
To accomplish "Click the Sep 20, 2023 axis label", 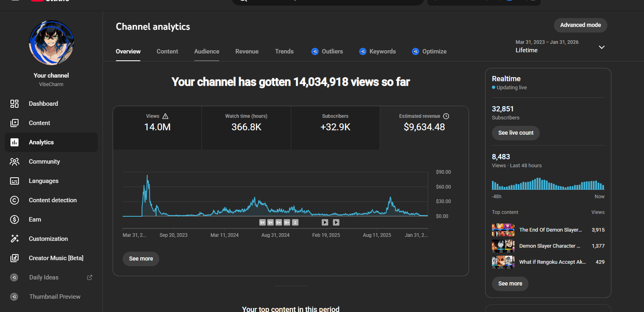I will pos(173,235).
